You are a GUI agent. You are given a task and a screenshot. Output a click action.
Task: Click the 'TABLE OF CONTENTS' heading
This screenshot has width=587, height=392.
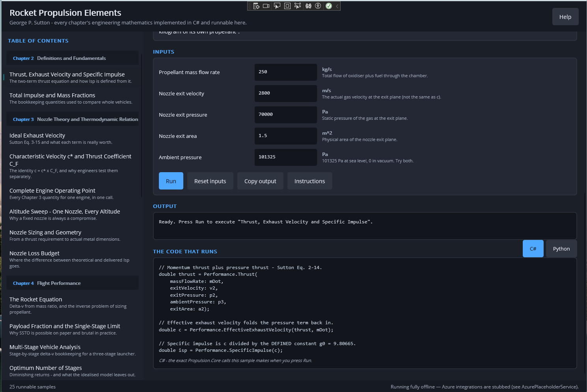(x=38, y=41)
